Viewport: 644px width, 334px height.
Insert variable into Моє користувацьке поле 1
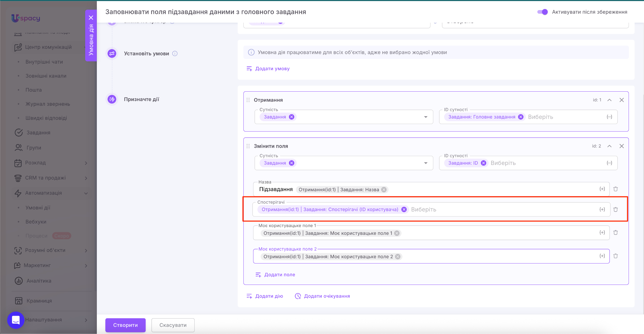pos(602,233)
